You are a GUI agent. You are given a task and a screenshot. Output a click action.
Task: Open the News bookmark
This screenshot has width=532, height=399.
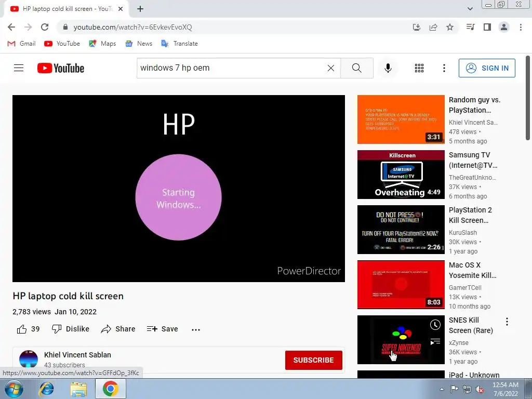point(139,44)
